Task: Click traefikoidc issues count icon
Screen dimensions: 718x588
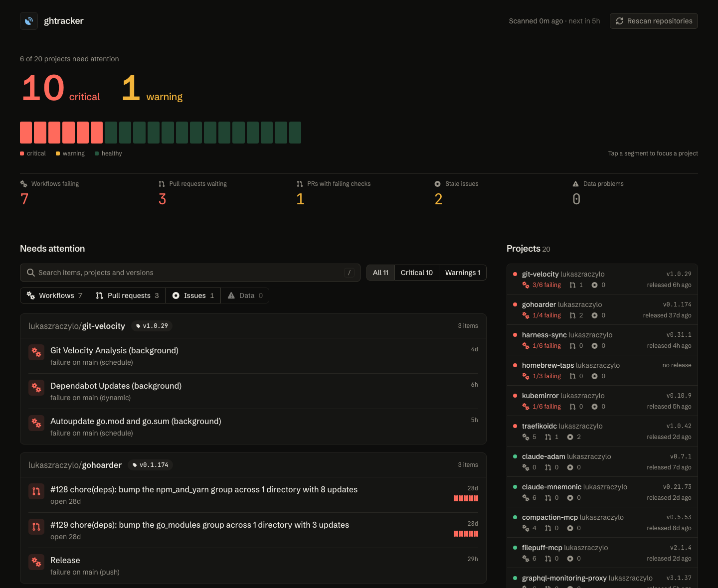Action: (x=570, y=437)
